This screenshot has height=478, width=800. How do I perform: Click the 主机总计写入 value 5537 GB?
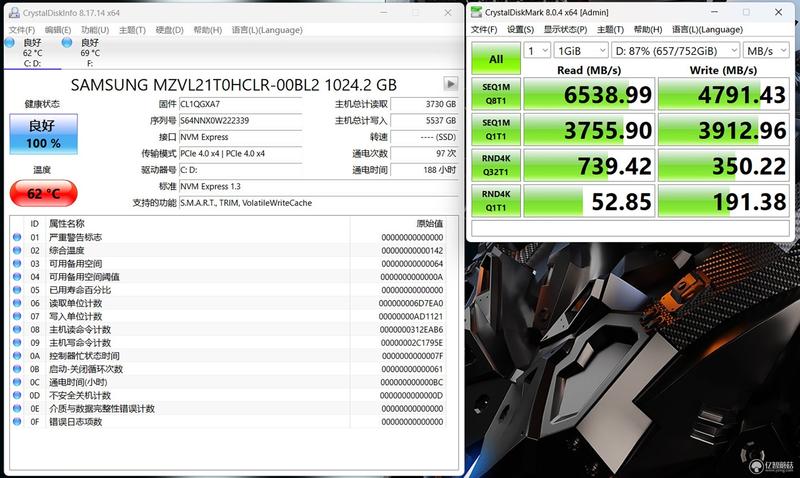(424, 120)
